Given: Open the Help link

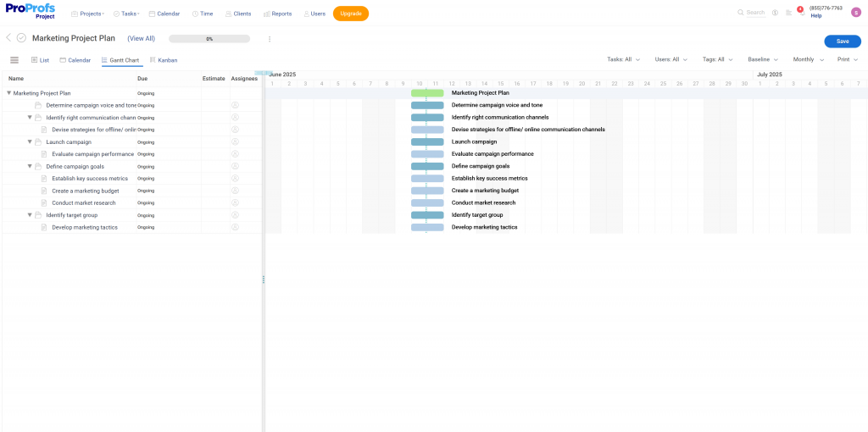Looking at the screenshot, I should (816, 16).
